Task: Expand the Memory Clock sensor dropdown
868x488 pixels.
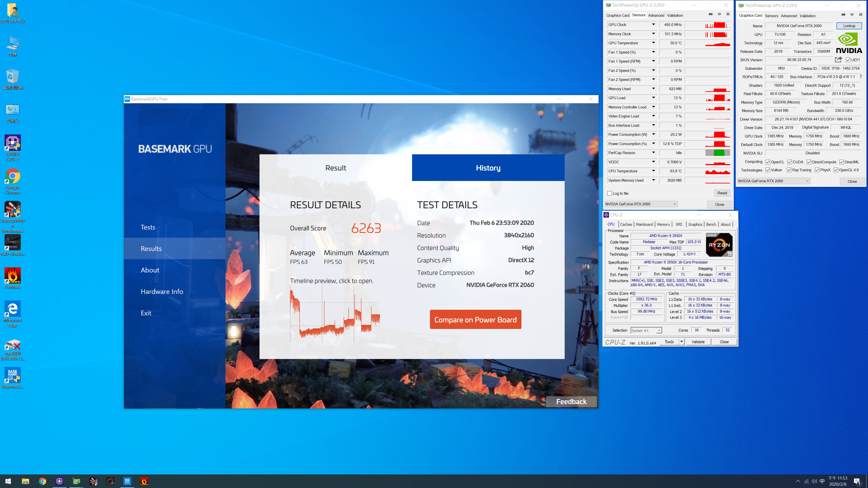Action: pos(653,34)
